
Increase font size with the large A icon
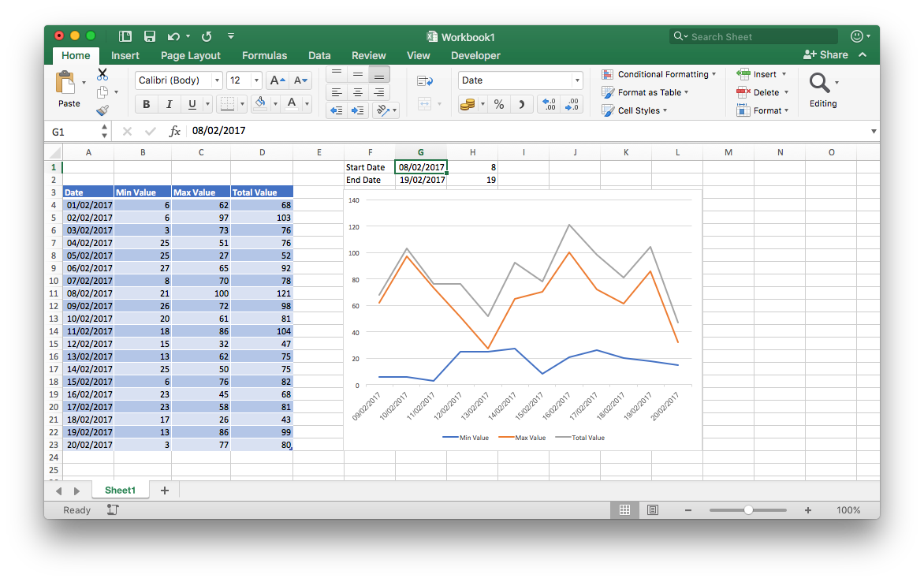tap(277, 80)
